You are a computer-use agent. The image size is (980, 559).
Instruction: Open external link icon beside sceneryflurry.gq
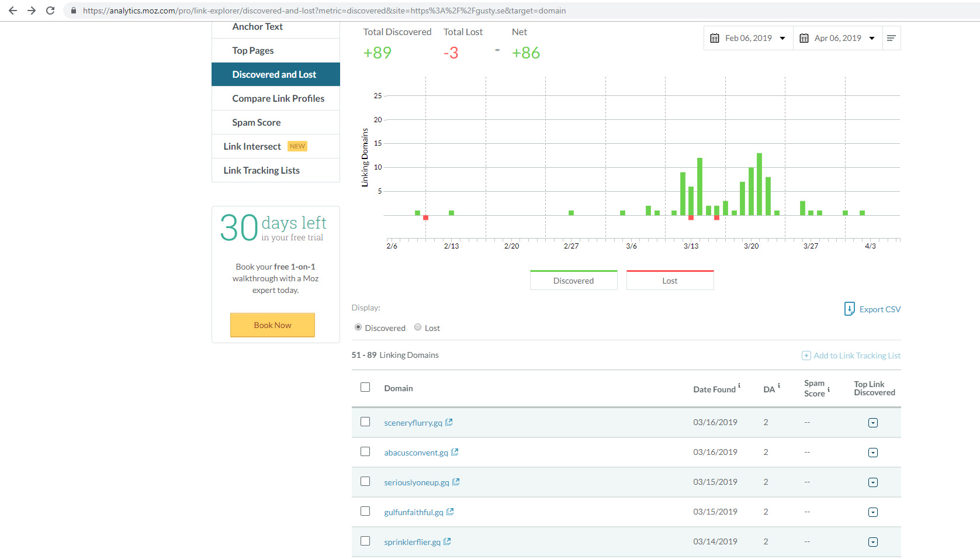[449, 422]
